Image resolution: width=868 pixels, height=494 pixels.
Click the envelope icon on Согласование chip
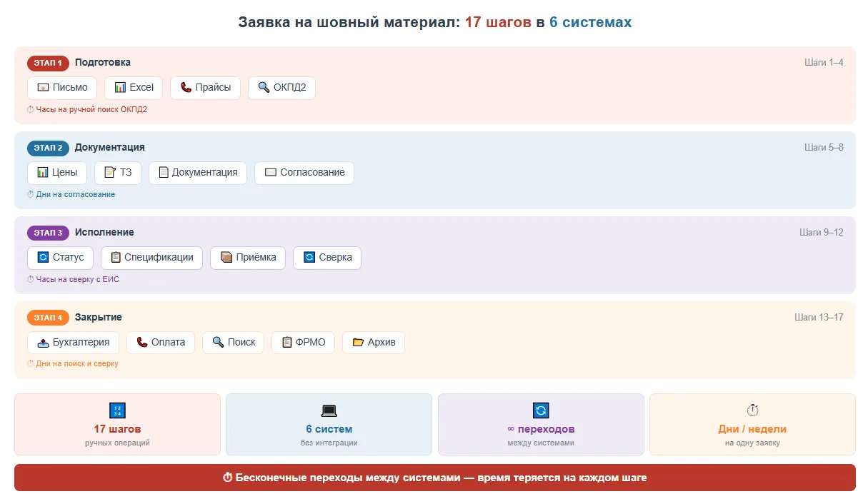coord(270,173)
